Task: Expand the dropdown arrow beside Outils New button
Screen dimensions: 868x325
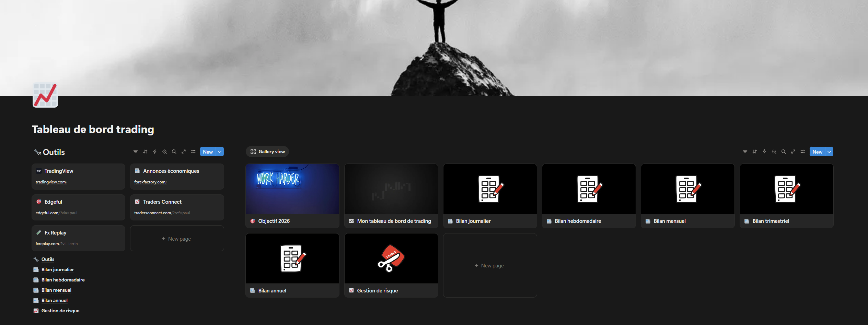Action: click(x=220, y=152)
